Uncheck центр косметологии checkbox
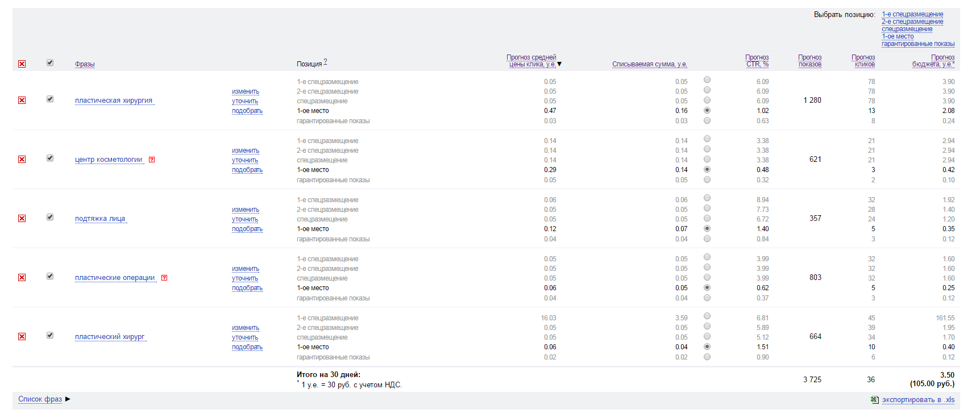980x418 pixels. [50, 158]
